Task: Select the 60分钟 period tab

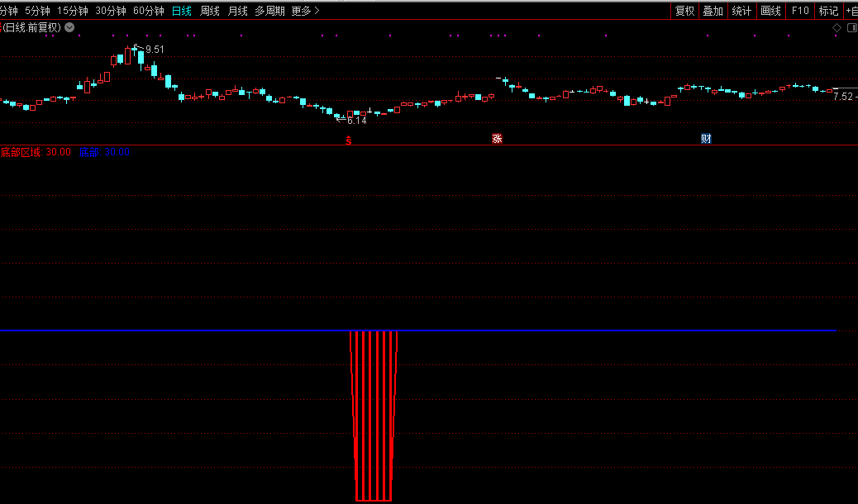Action: 149,11
